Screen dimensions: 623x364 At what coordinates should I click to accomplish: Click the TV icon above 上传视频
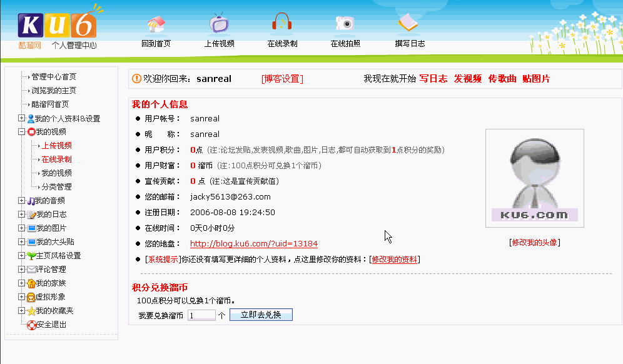click(219, 23)
